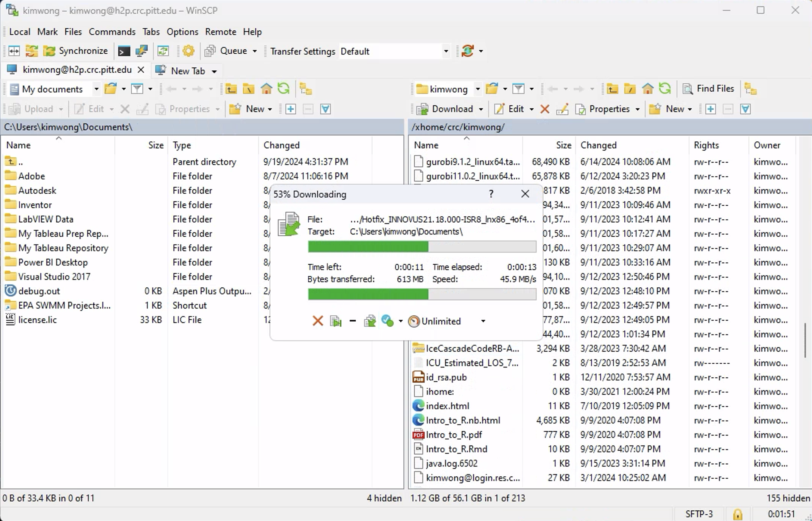The image size is (812, 521).
Task: Click local panel select files plus icon
Action: coord(291,109)
